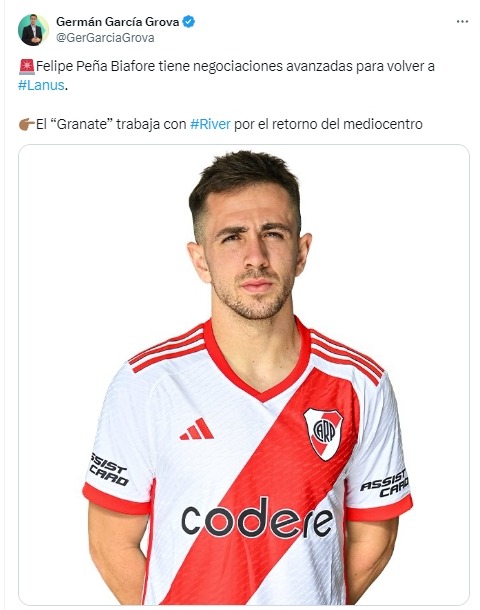
Task: Open the three-dot more options menu
Action: [462, 21]
